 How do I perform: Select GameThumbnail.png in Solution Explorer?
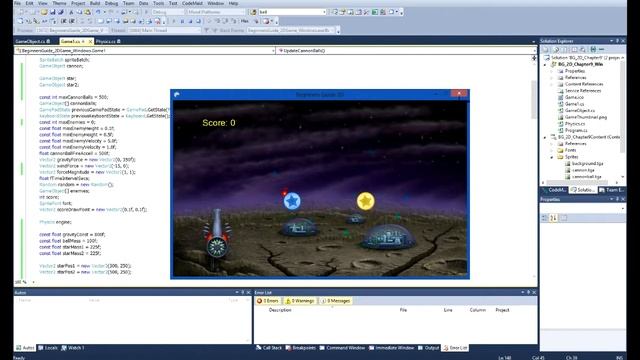point(586,117)
